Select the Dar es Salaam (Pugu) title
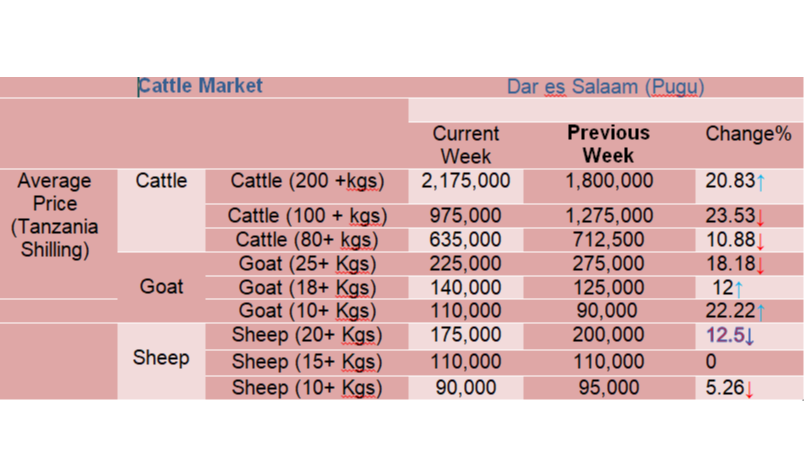 click(x=605, y=87)
